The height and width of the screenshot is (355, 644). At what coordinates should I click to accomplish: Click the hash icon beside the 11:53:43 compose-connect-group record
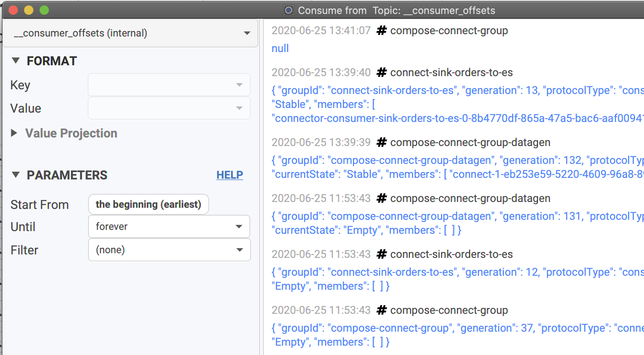[x=382, y=310]
